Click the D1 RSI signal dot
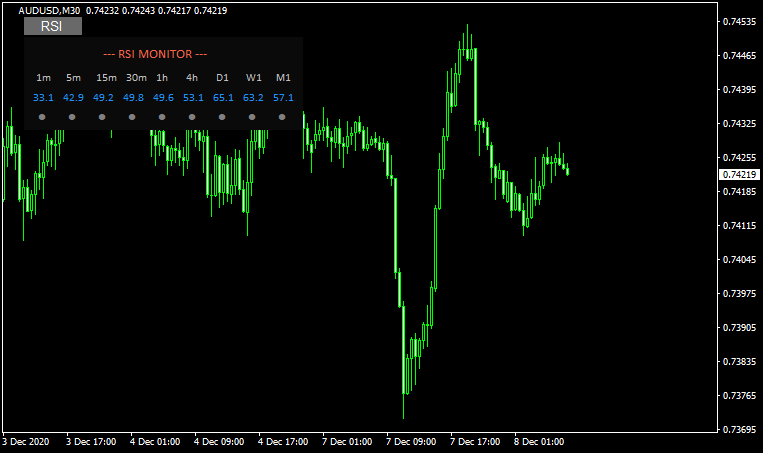This screenshot has width=763, height=453. pos(222,117)
